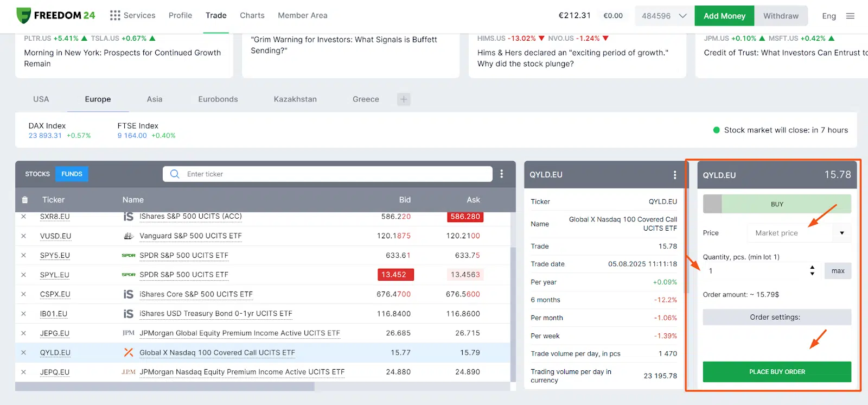Click the horizontal scrollbar under the watchlist
Image resolution: width=868 pixels, height=405 pixels.
(165, 387)
